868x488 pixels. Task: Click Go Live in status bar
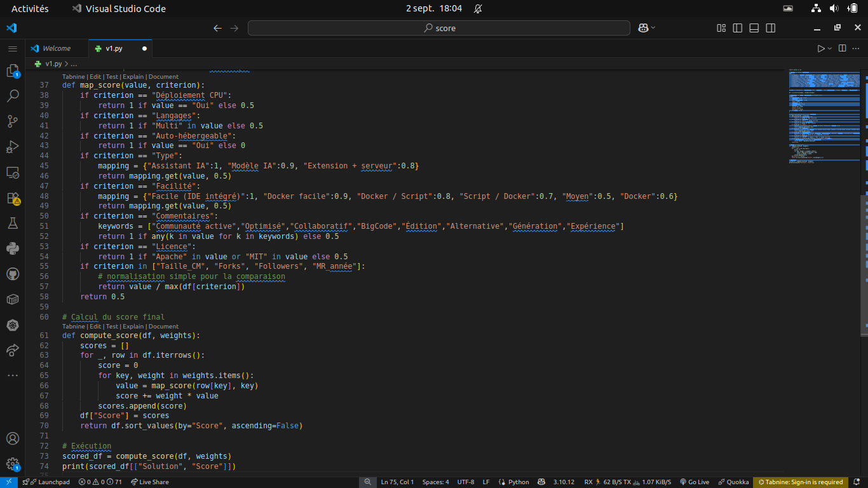695,482
